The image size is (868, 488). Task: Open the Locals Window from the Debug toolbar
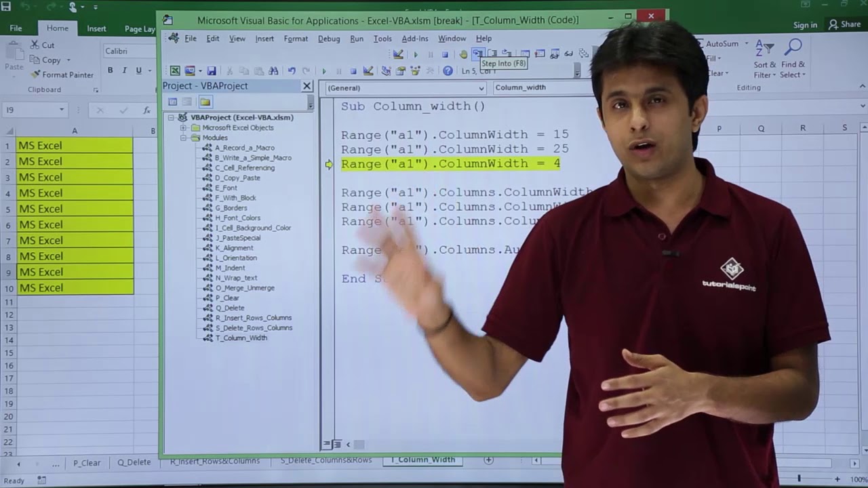(525, 54)
